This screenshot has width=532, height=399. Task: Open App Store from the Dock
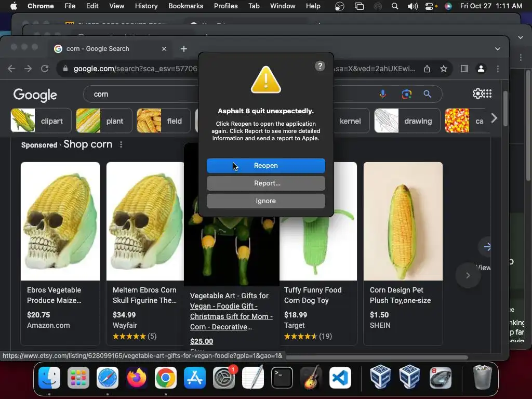tap(195, 377)
